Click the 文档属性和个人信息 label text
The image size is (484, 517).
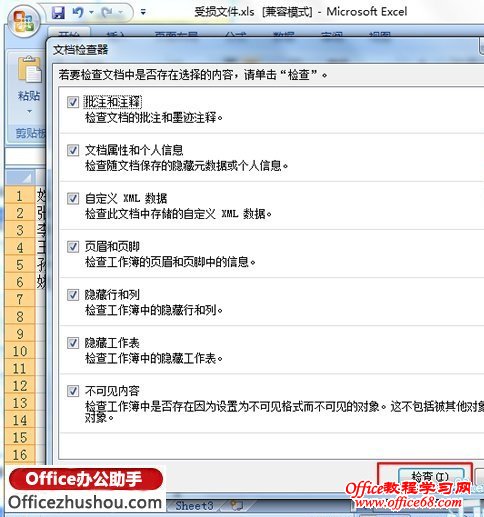click(x=134, y=150)
